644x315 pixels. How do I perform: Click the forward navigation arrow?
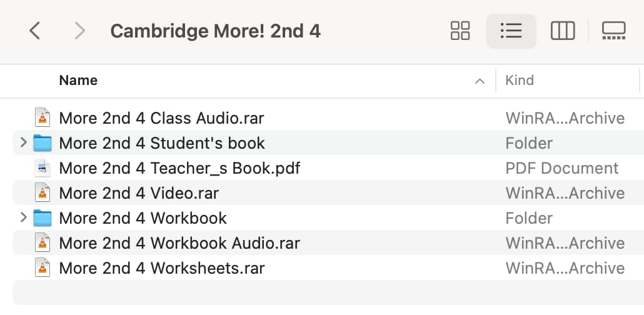click(x=79, y=31)
